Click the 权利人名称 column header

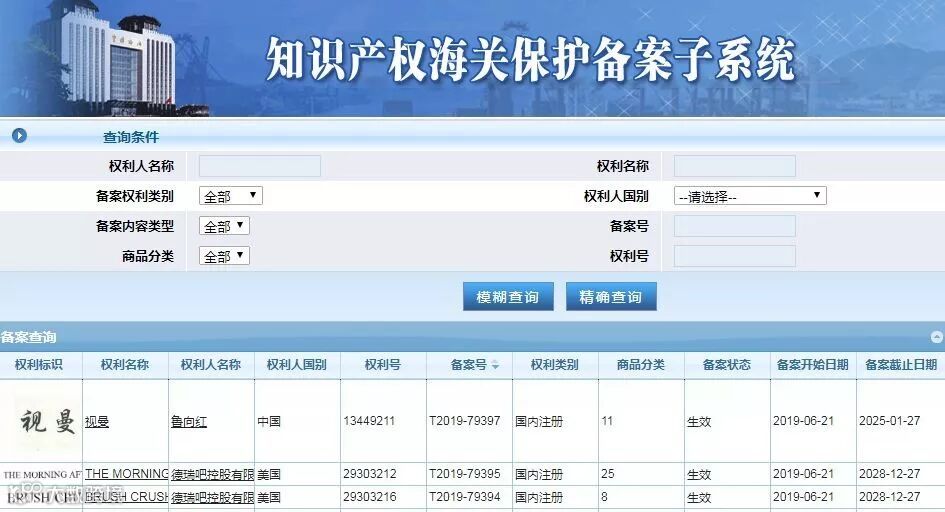(x=211, y=364)
